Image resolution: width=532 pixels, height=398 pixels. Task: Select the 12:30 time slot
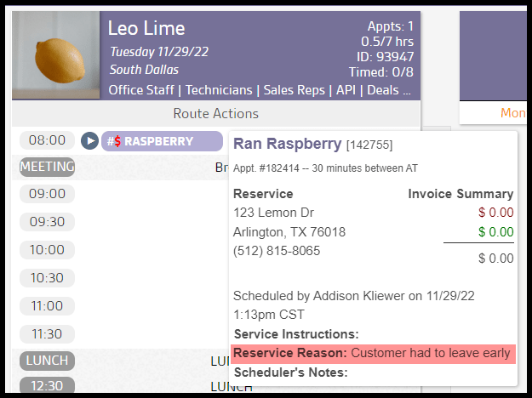click(x=47, y=387)
